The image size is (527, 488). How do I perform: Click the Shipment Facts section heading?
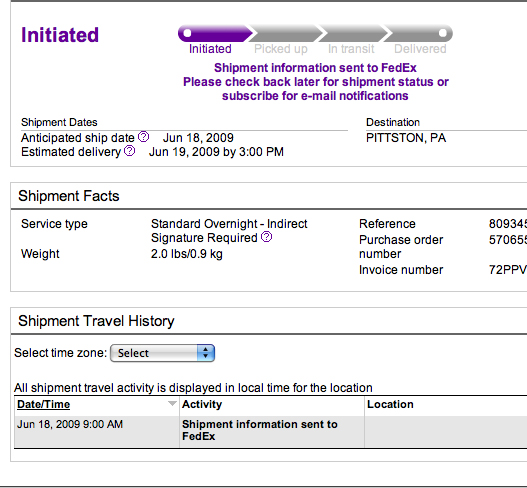(x=69, y=196)
